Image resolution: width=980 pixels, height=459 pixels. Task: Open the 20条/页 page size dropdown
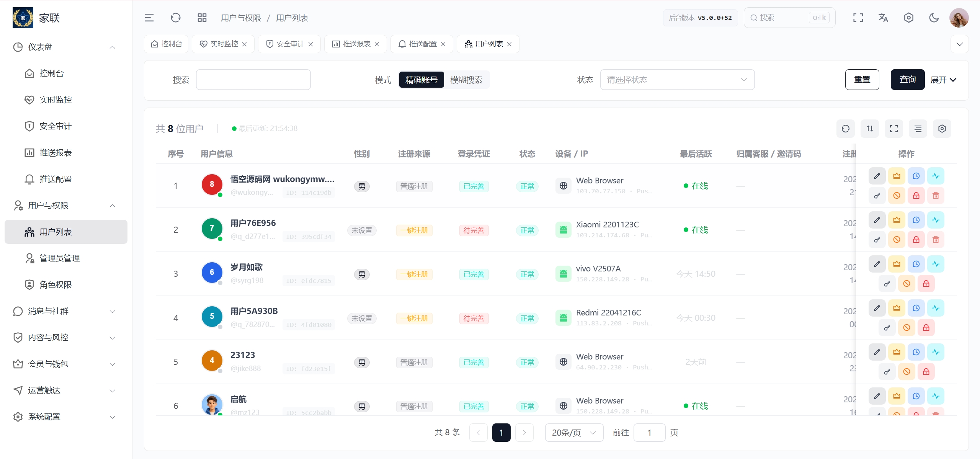click(574, 433)
